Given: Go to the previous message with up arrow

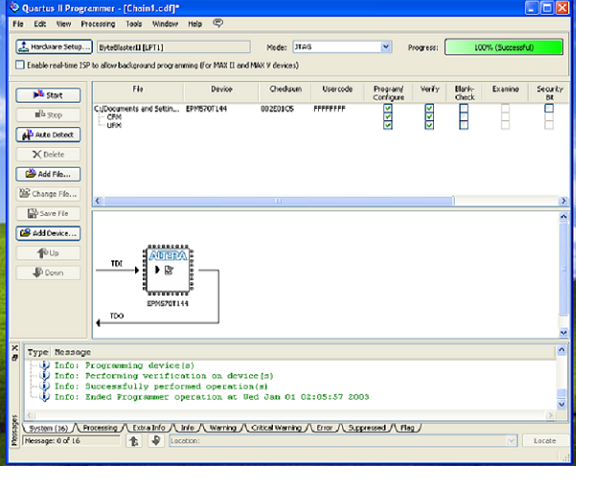Looking at the screenshot, I should pos(134,441).
